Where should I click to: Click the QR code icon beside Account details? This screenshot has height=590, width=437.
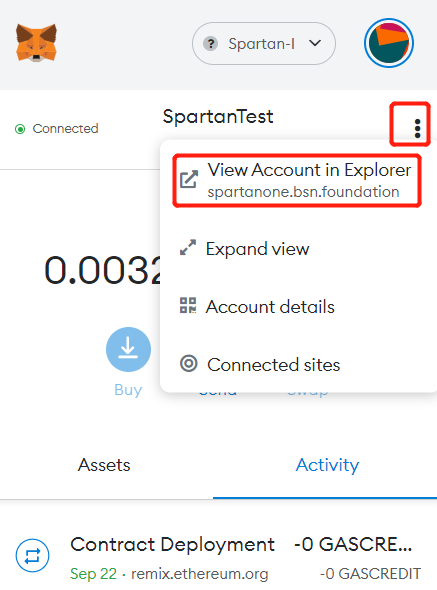click(x=188, y=305)
